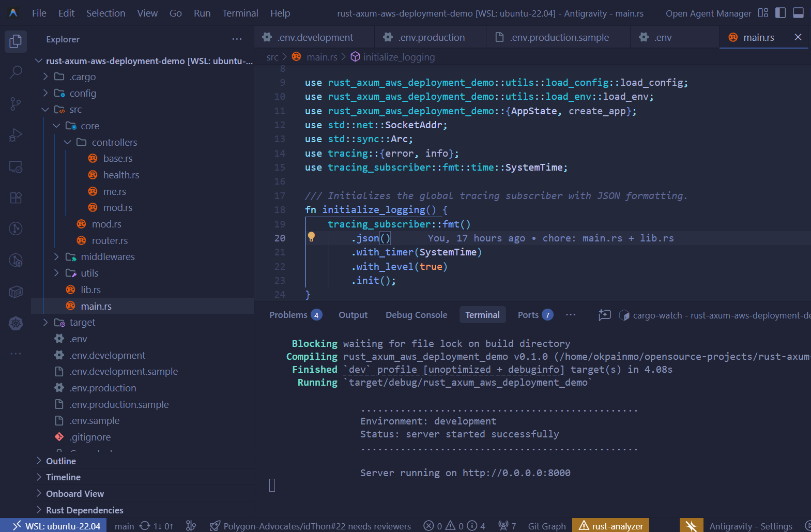Viewport: 811px width, 532px height.
Task: Open the Search view in activity bar
Action: pyautogui.click(x=16, y=72)
